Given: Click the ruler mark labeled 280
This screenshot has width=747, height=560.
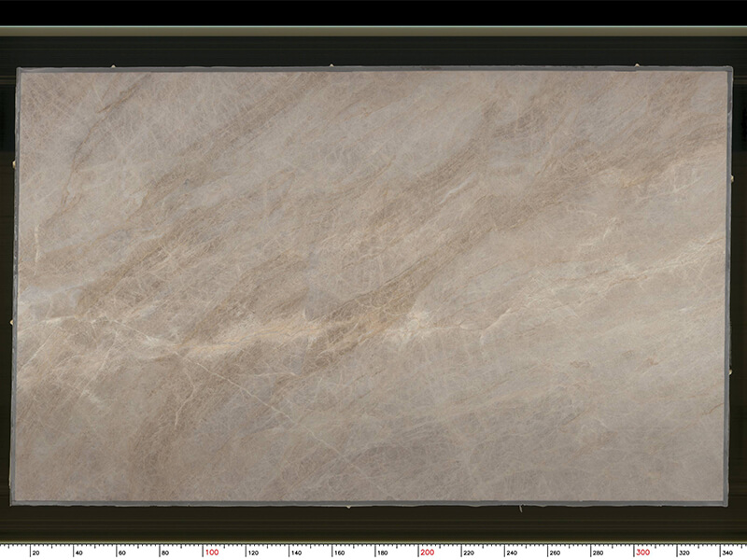Looking at the screenshot, I should coord(598,553).
